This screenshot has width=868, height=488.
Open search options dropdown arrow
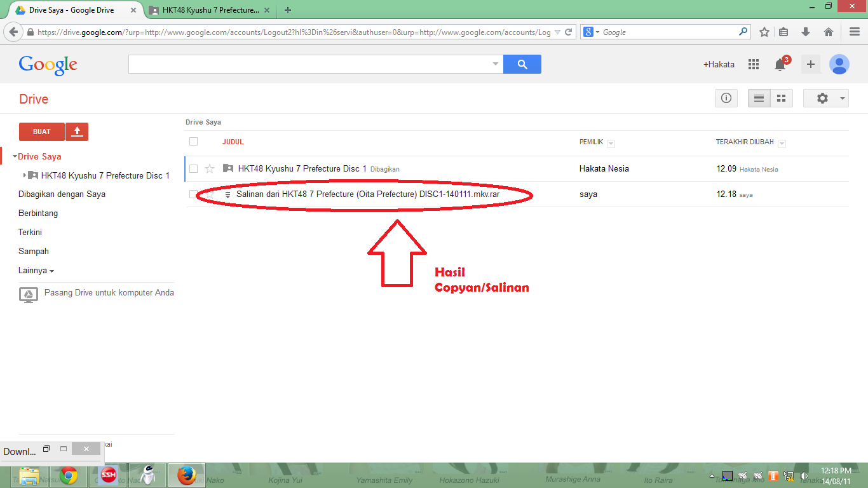[496, 64]
